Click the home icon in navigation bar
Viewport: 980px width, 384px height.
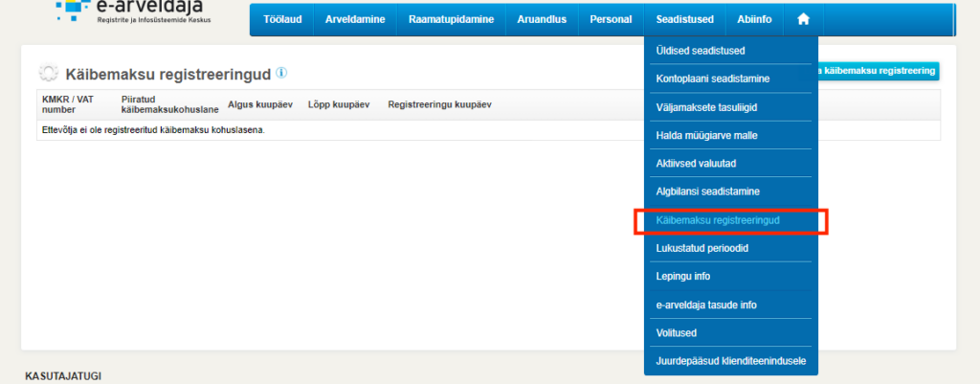[803, 19]
